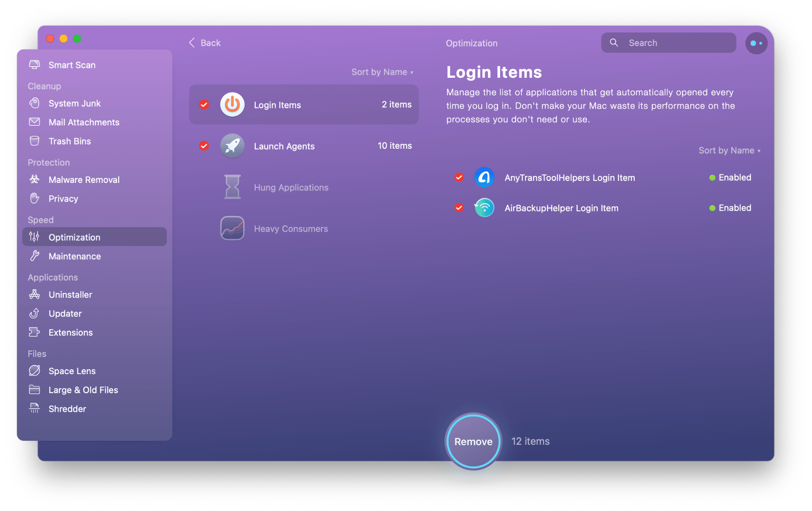Click the Launch Agents rocket icon

coord(232,146)
